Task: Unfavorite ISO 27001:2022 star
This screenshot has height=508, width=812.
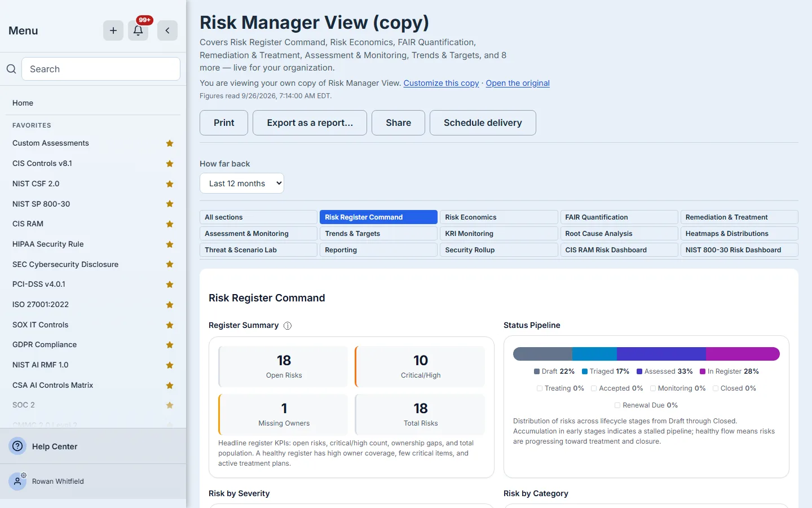Action: [170, 305]
